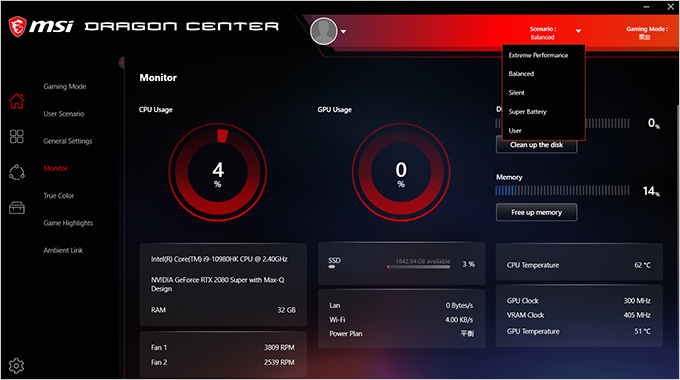Image resolution: width=680 pixels, height=380 pixels.
Task: Click Fan 2 2539 RPM reading
Action: 279,362
